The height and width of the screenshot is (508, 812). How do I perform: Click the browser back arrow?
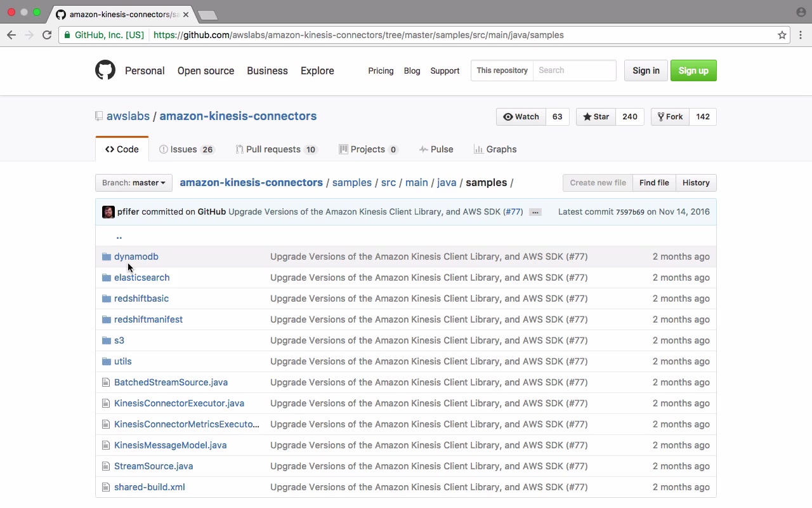[11, 35]
